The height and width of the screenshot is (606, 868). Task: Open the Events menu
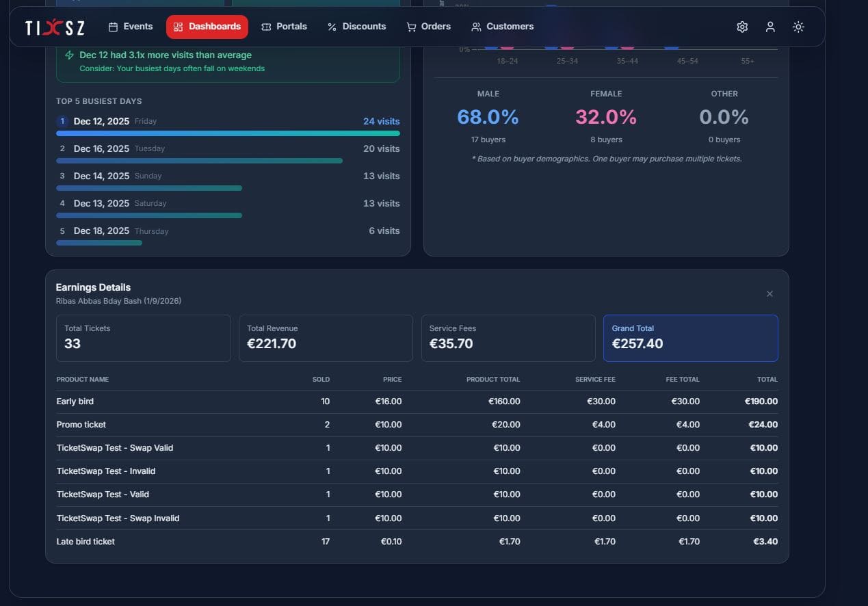(131, 27)
